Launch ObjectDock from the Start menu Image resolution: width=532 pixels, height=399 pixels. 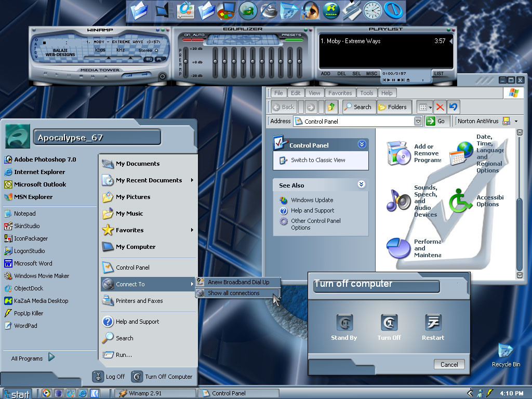click(x=24, y=288)
